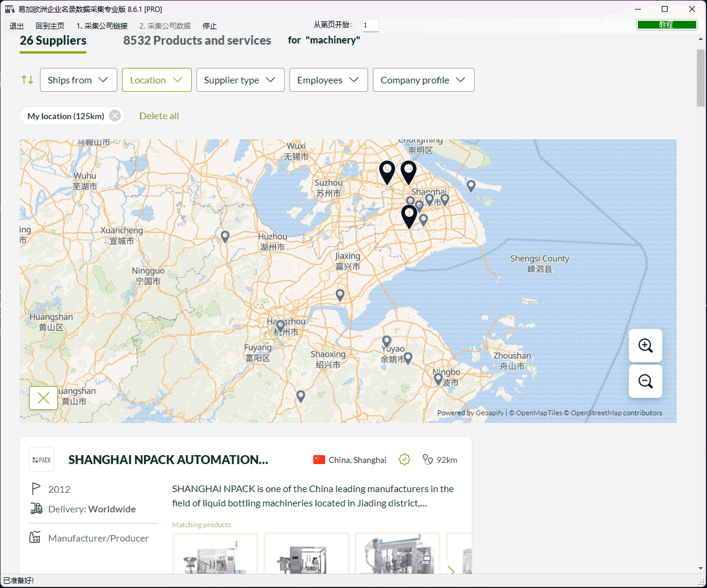Open the Company profile dropdown

423,80
